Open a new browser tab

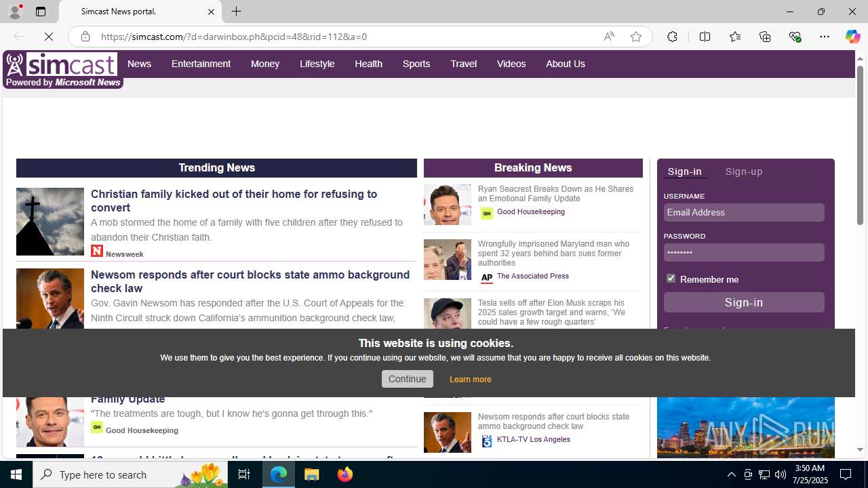(x=236, y=12)
